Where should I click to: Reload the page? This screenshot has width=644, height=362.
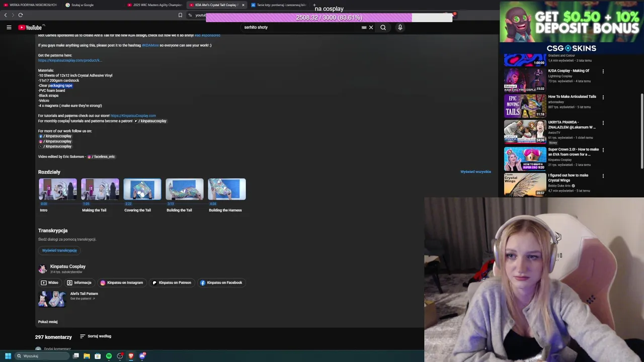[x=21, y=15]
